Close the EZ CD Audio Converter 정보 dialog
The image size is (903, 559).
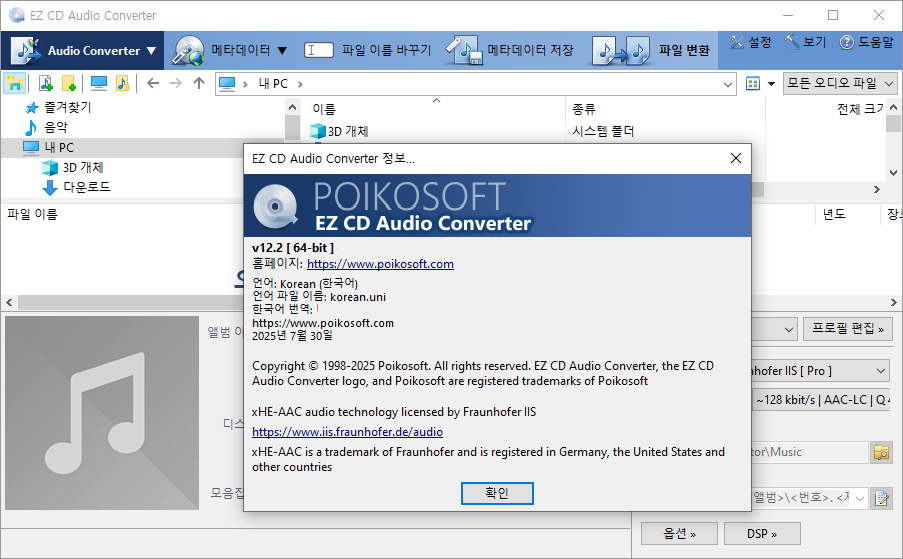pos(735,158)
